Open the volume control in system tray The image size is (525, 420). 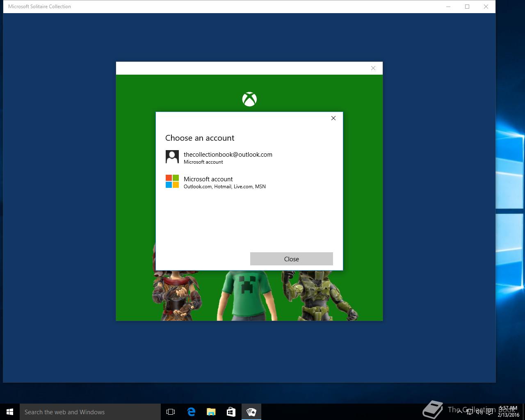[479, 412]
